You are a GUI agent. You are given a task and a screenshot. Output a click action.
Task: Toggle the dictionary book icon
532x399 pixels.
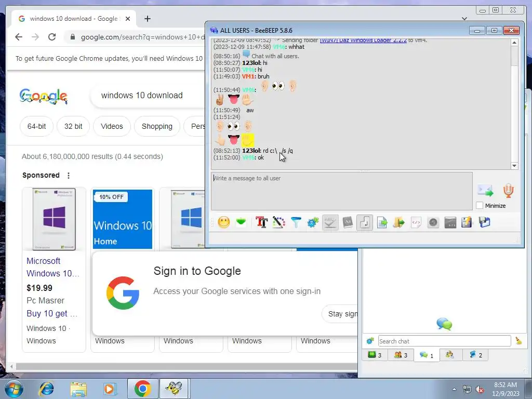(348, 222)
